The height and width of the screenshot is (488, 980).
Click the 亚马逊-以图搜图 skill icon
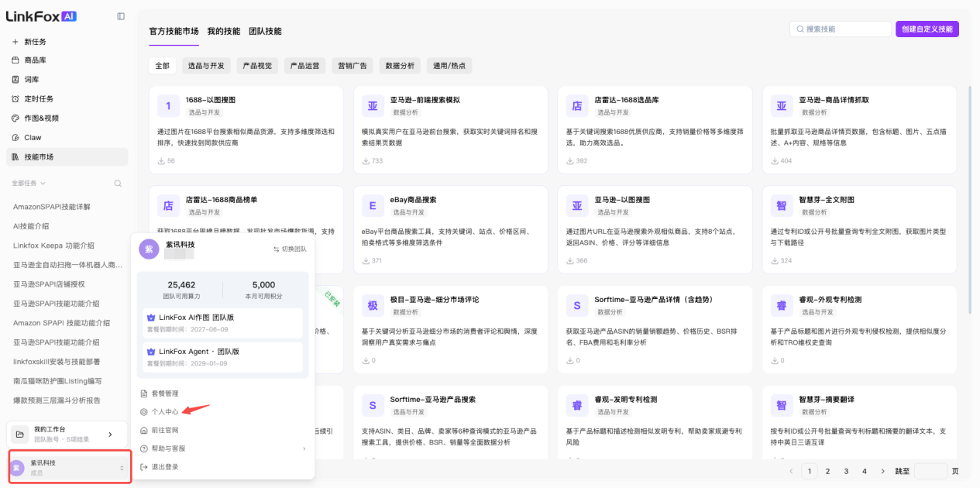(x=577, y=206)
